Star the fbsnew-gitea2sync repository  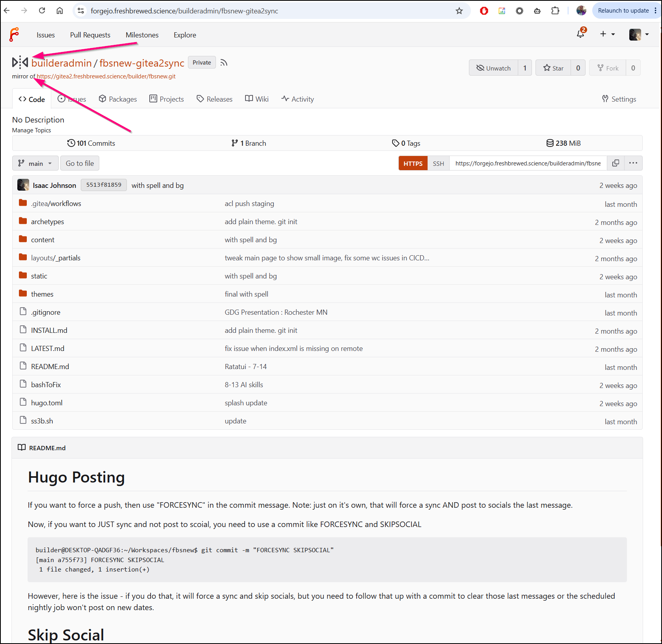(x=553, y=68)
